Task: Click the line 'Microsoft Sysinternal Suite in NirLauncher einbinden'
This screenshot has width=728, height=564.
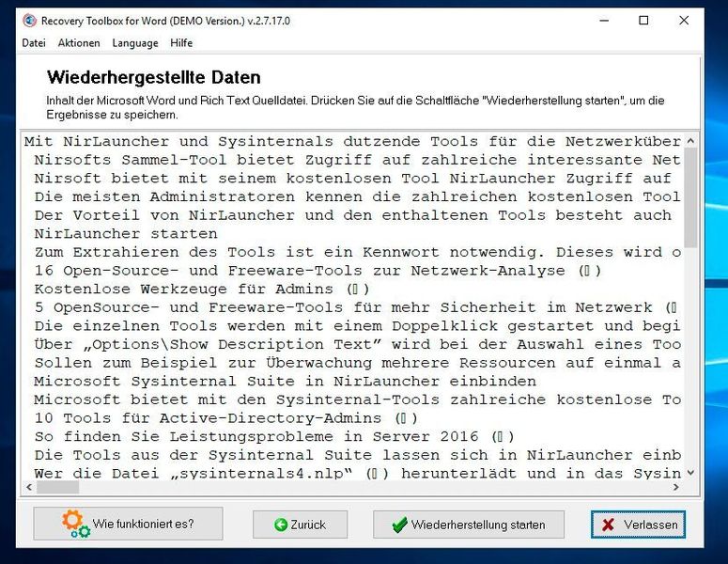Action: coord(285,382)
